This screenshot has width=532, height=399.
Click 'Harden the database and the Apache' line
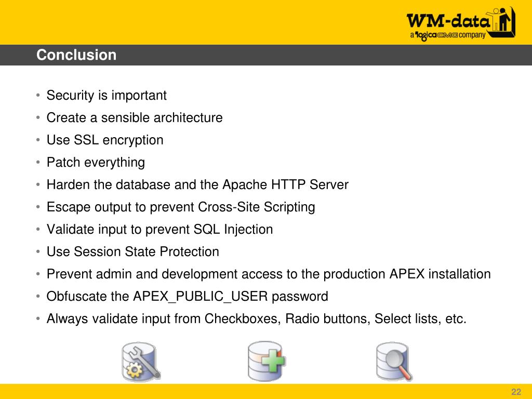[197, 185]
